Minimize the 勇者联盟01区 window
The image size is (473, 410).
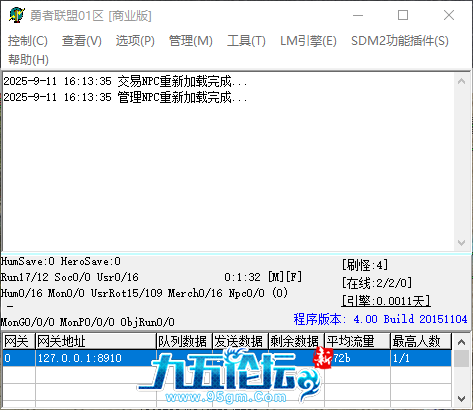358,15
